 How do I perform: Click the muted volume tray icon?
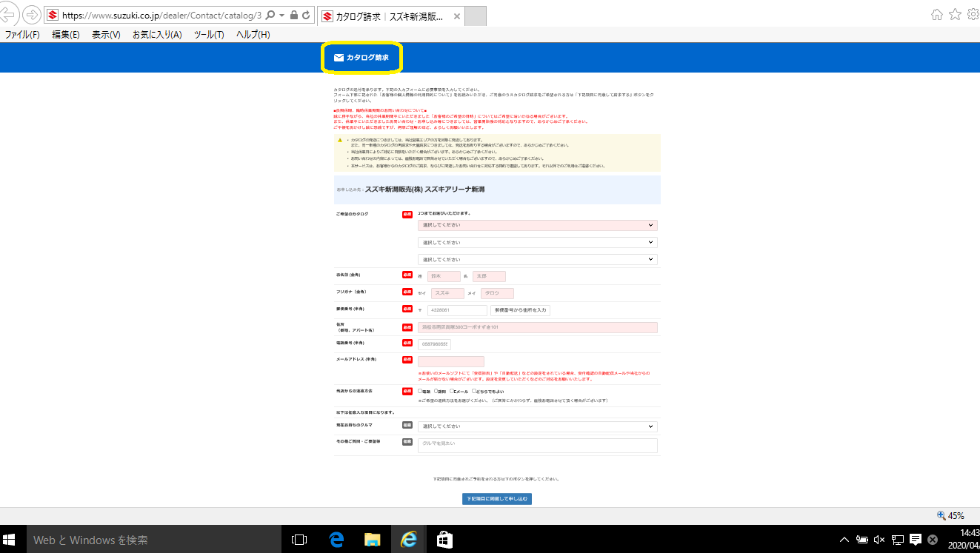click(879, 540)
